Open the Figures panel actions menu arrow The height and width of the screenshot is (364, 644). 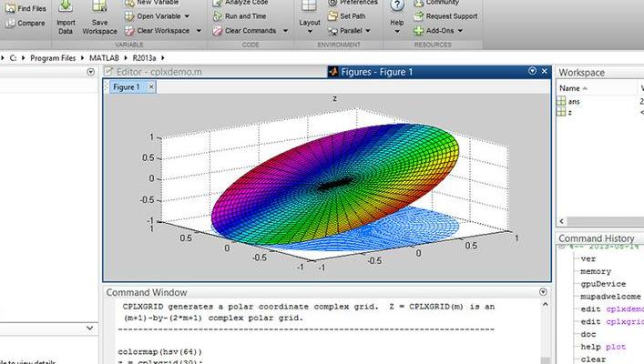532,71
